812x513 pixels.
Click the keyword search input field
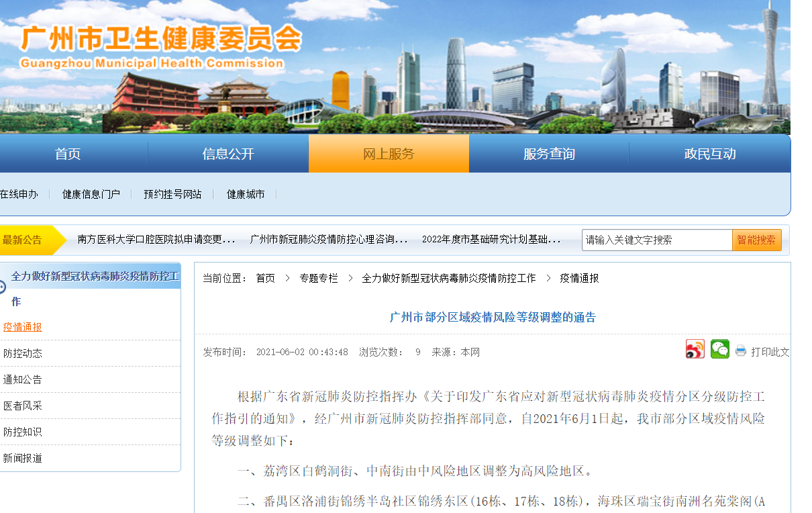(x=657, y=240)
